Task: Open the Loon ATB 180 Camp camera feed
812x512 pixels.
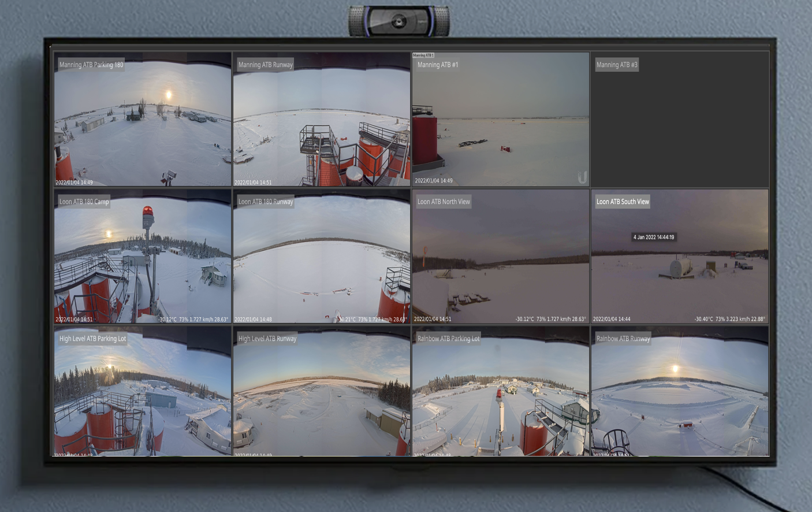Action: pos(143,256)
